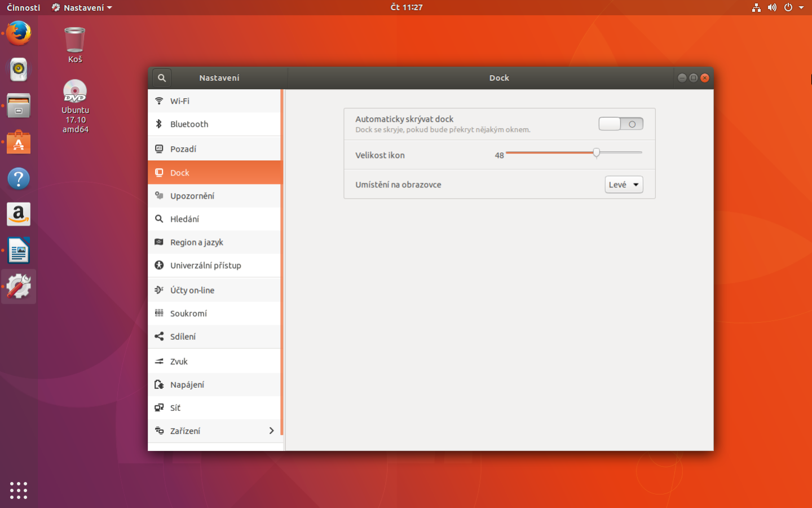Open the Pozadí settings panel
The width and height of the screenshot is (812, 508).
[183, 148]
